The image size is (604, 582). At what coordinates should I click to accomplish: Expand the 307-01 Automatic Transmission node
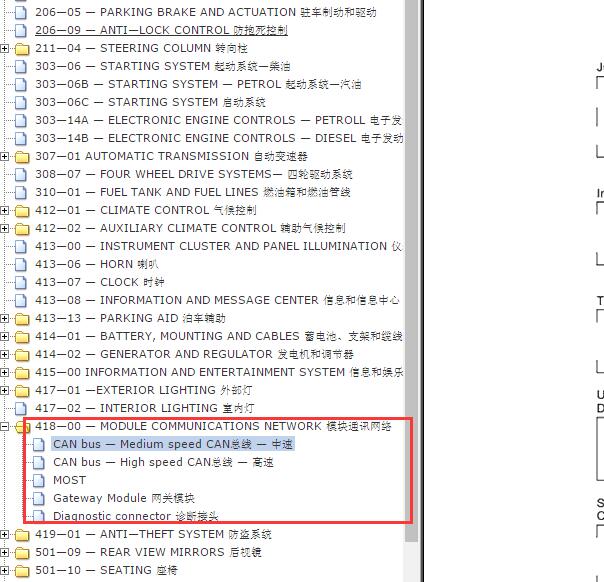click(x=4, y=156)
